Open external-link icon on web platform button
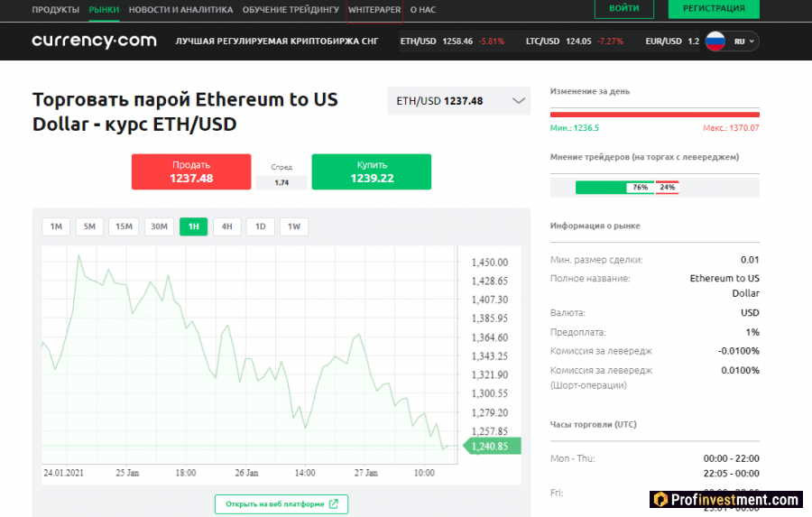The height and width of the screenshot is (517, 812). pos(334,503)
